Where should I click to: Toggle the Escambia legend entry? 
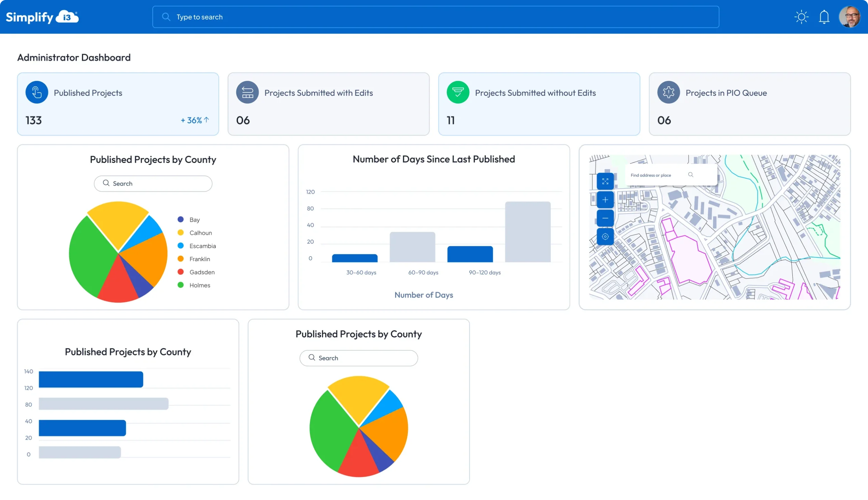coord(202,246)
